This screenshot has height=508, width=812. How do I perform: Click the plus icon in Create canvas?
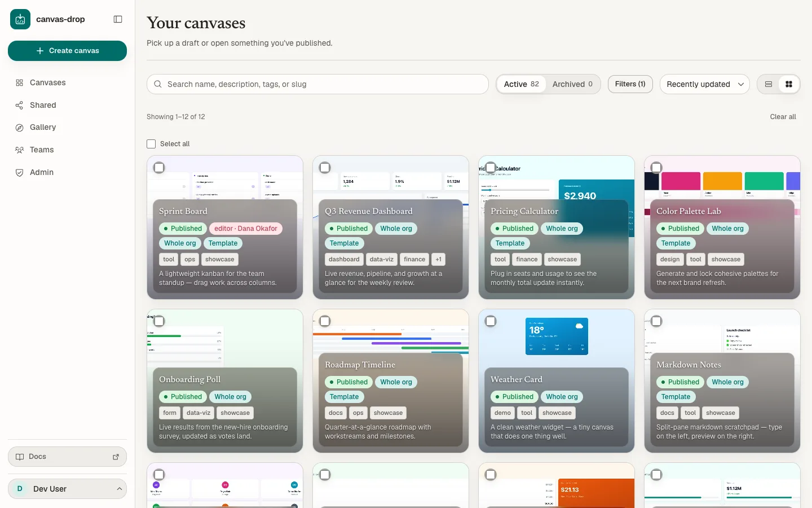40,51
